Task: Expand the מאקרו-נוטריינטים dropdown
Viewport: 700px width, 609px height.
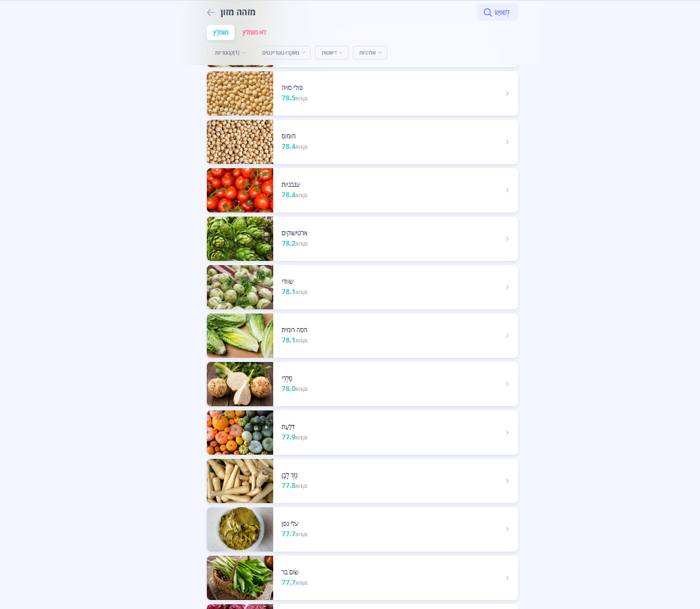Action: click(x=283, y=53)
